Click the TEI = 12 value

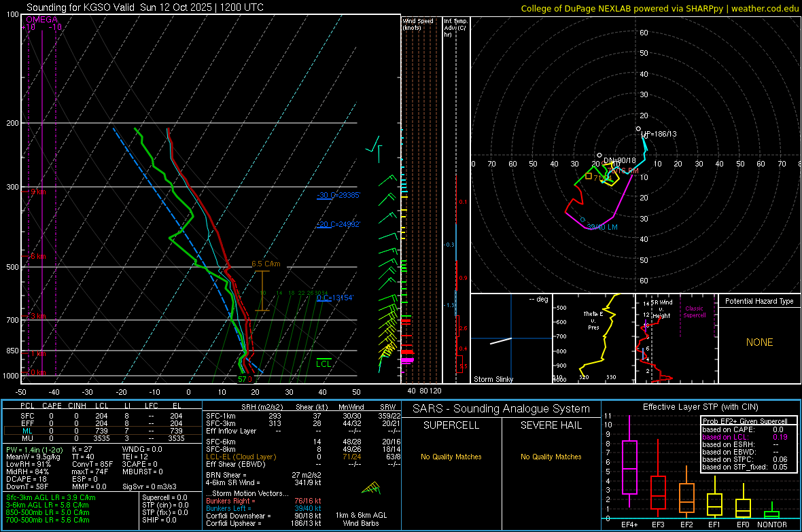point(135,457)
